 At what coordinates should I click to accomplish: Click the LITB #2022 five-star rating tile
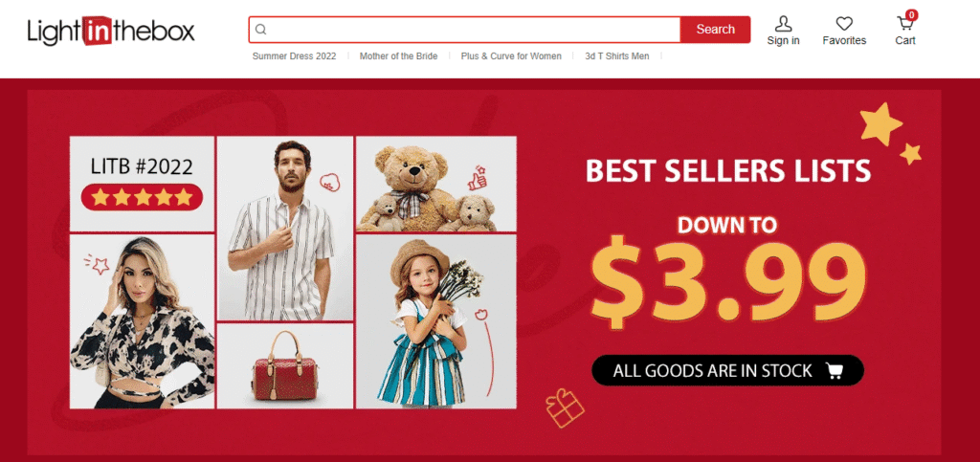[142, 185]
